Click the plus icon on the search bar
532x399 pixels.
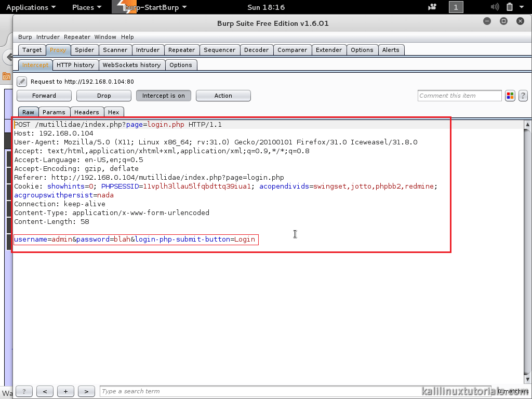(65, 391)
